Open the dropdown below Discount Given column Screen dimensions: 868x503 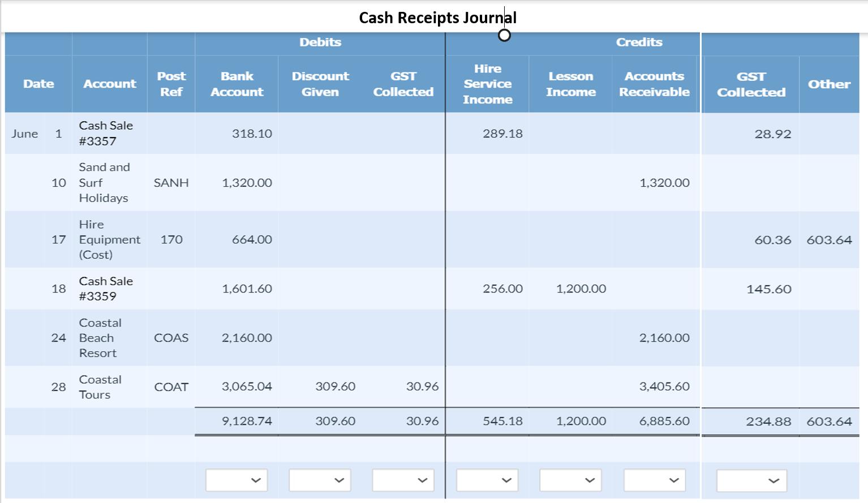[x=320, y=480]
